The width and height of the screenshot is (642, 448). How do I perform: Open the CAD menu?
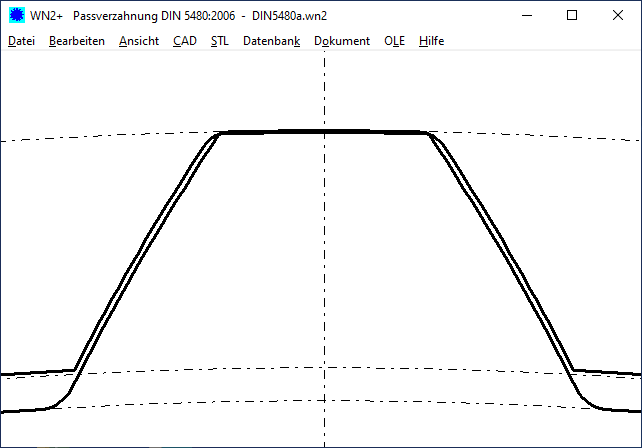[185, 41]
